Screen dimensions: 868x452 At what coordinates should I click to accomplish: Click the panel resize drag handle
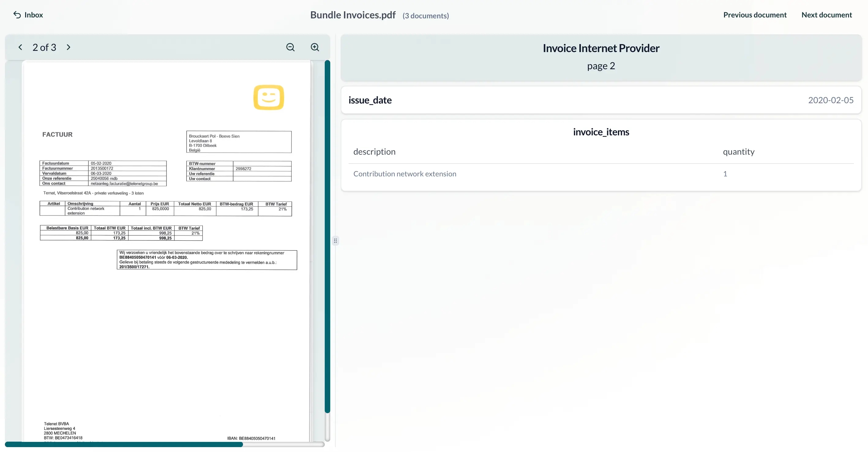pyautogui.click(x=335, y=241)
